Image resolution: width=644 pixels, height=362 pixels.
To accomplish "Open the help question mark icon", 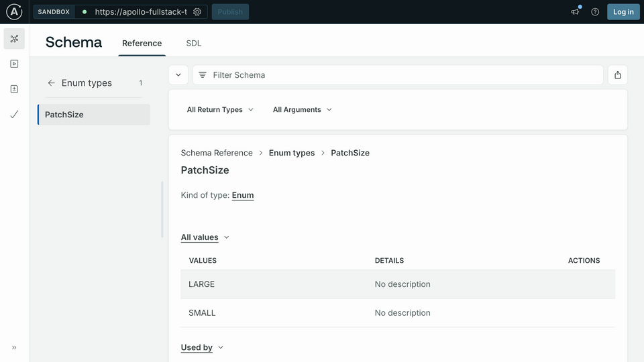I will point(595,12).
